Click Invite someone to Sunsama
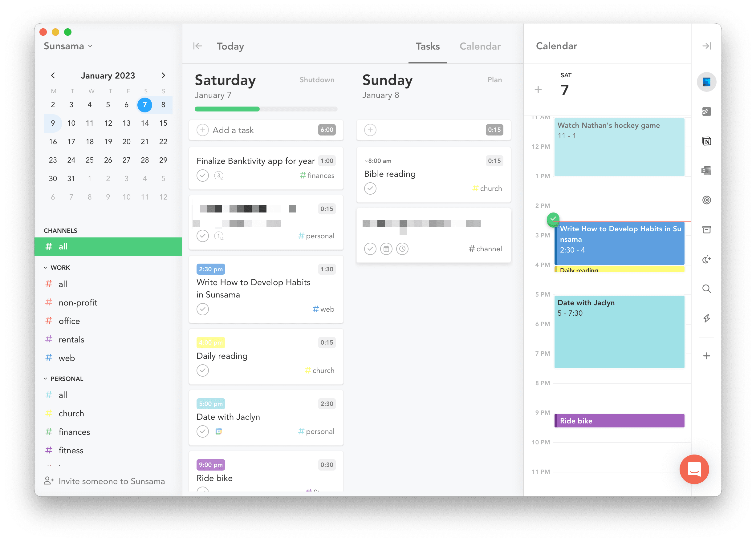 click(x=112, y=481)
